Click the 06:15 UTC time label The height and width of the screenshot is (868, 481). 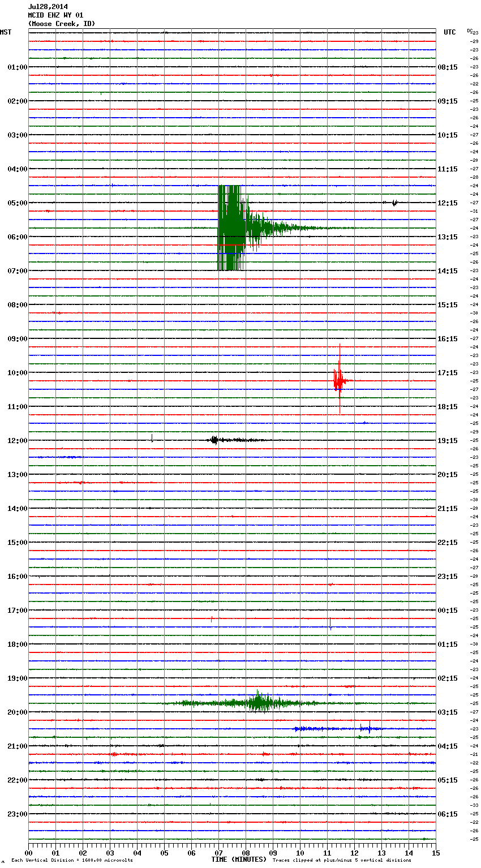pos(448,814)
